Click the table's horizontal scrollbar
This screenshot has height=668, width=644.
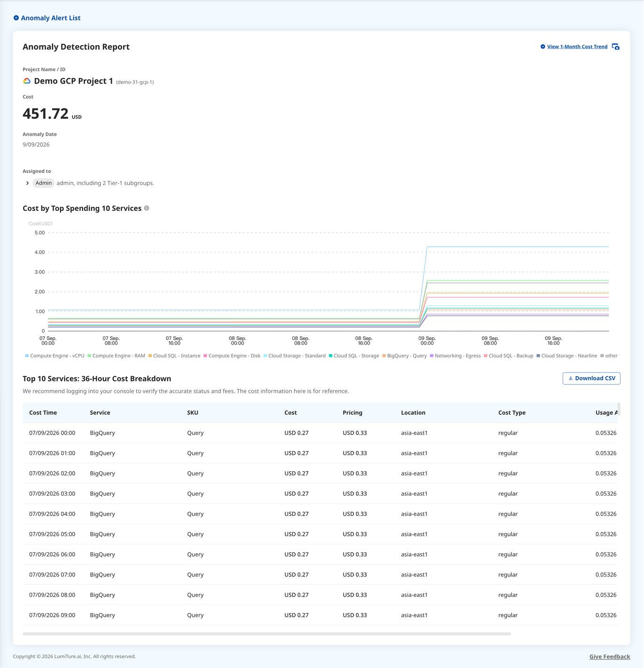[267, 634]
